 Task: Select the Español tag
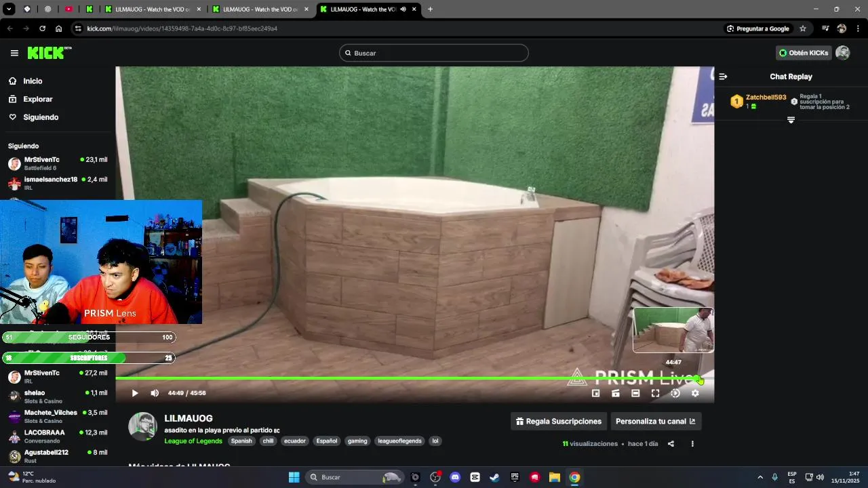point(327,441)
